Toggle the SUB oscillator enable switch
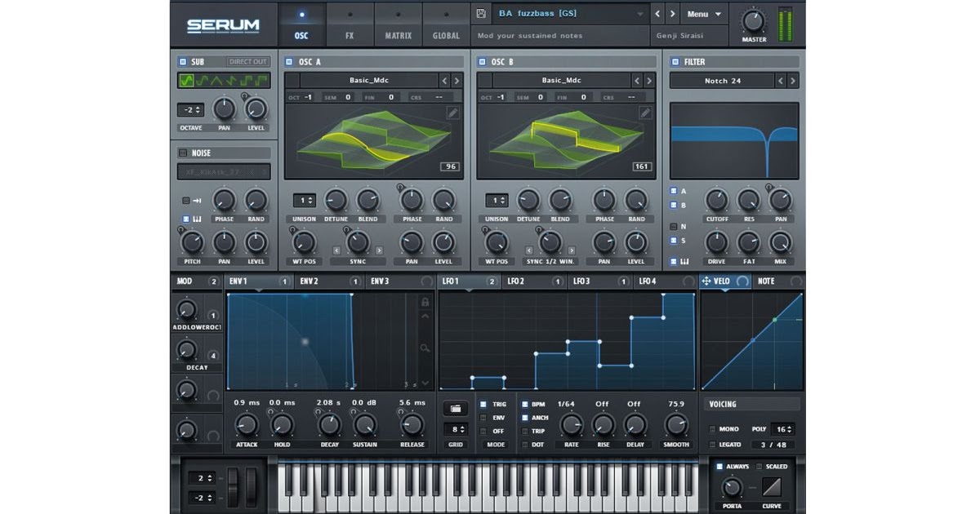Viewport: 980px width, 514px height. click(x=183, y=62)
